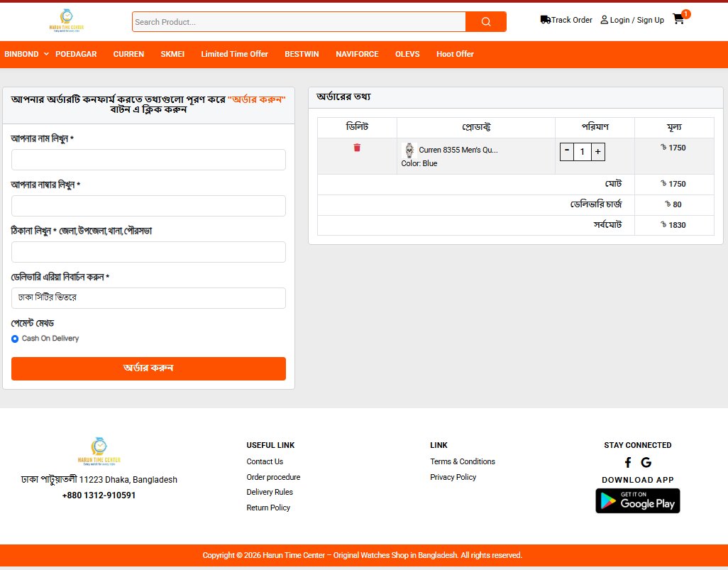Open CURREN category menu
Image resolution: width=728 pixels, height=570 pixels.
[128, 54]
